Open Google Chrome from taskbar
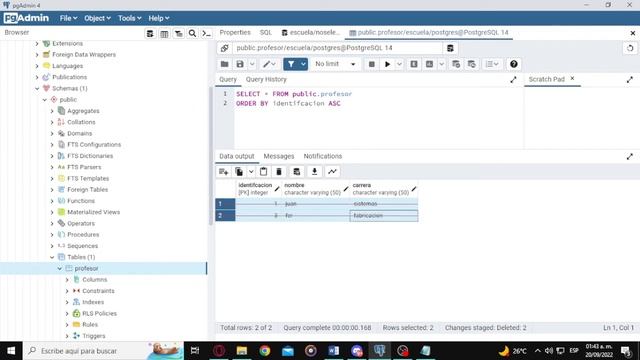Image resolution: width=640 pixels, height=360 pixels. click(264, 351)
